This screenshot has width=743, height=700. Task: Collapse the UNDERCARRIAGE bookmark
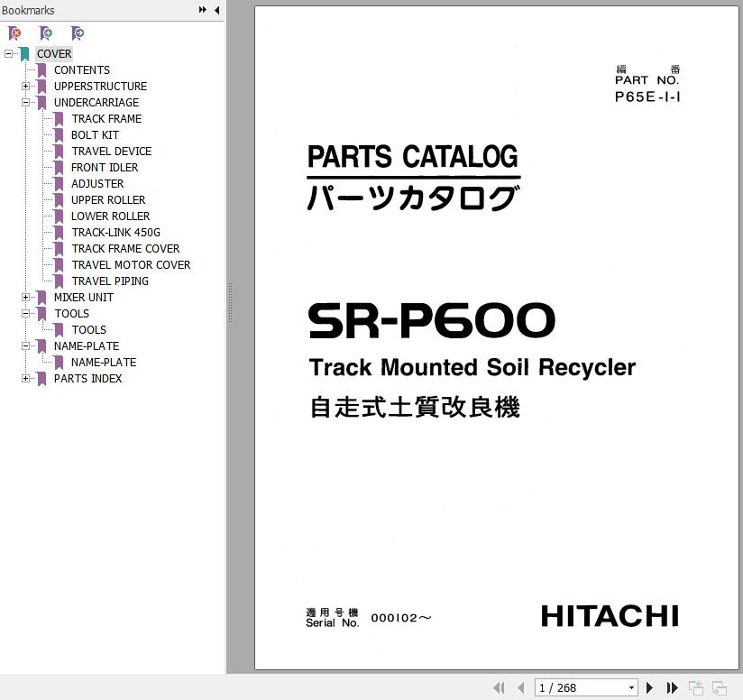click(26, 103)
